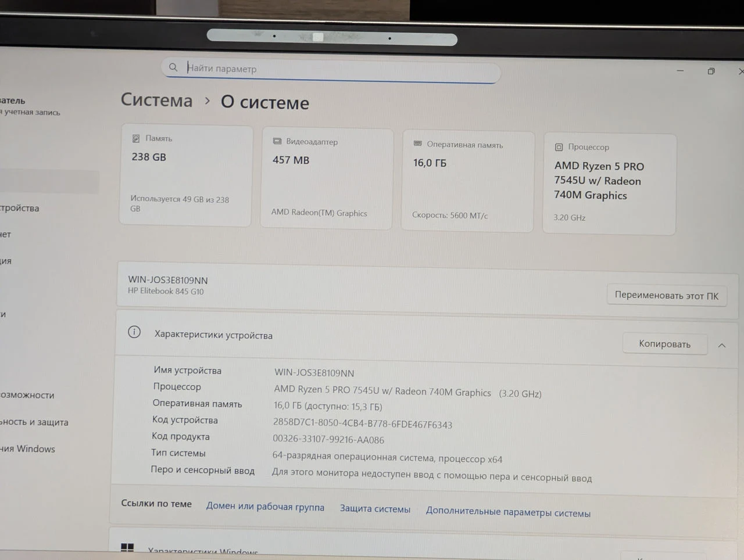Open sidebar item ending "озможности"

coord(27,395)
